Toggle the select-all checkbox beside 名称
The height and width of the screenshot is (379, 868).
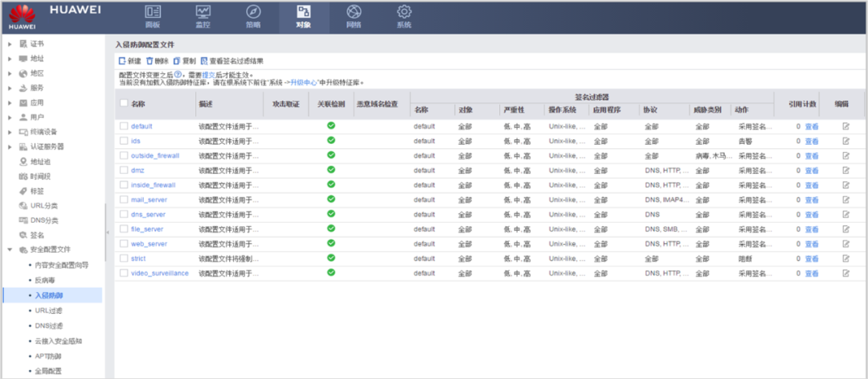coord(124,103)
